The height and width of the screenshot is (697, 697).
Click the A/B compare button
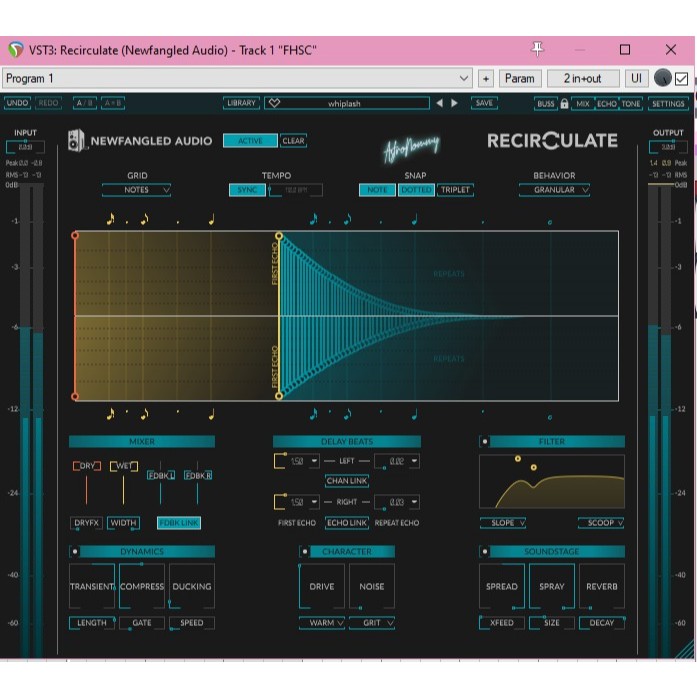pos(84,103)
